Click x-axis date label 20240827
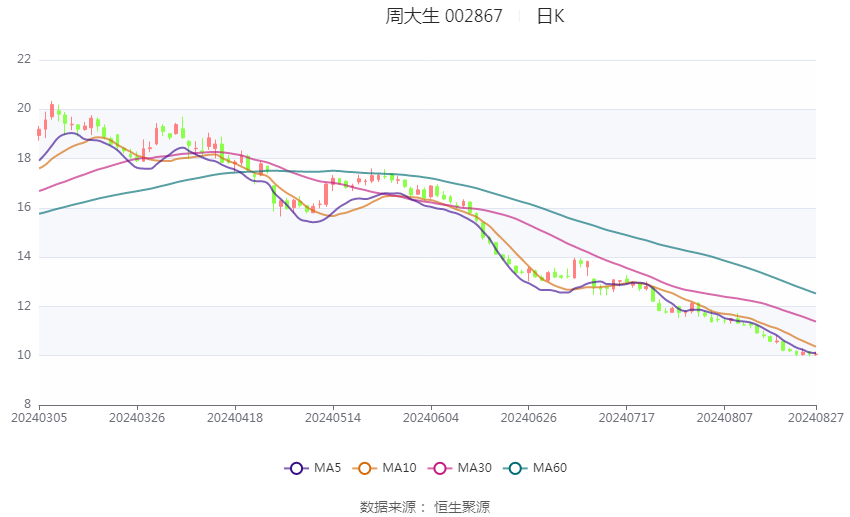 point(816,418)
